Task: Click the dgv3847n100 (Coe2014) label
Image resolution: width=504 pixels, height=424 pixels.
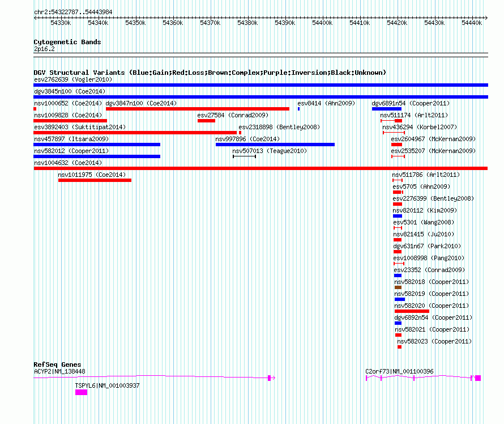Action: [x=141, y=103]
